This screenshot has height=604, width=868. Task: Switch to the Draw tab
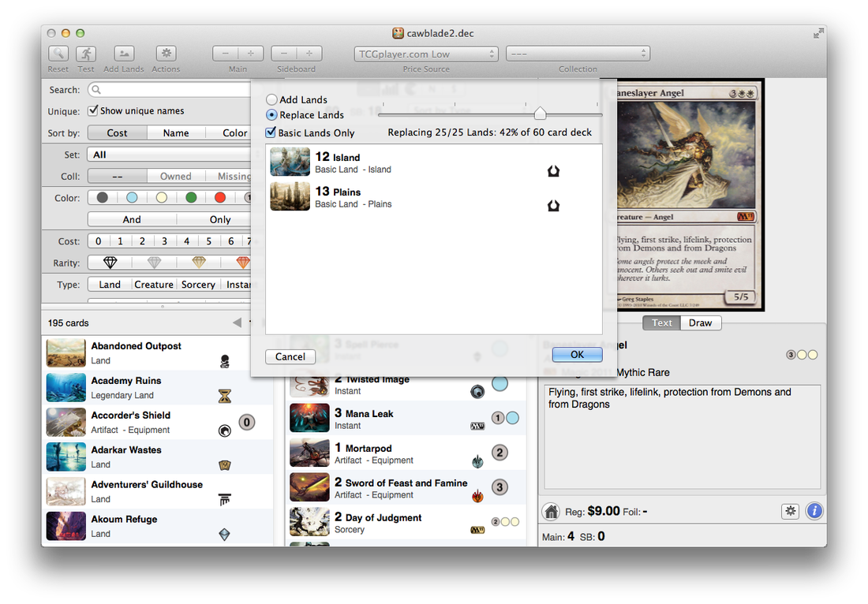tap(701, 323)
